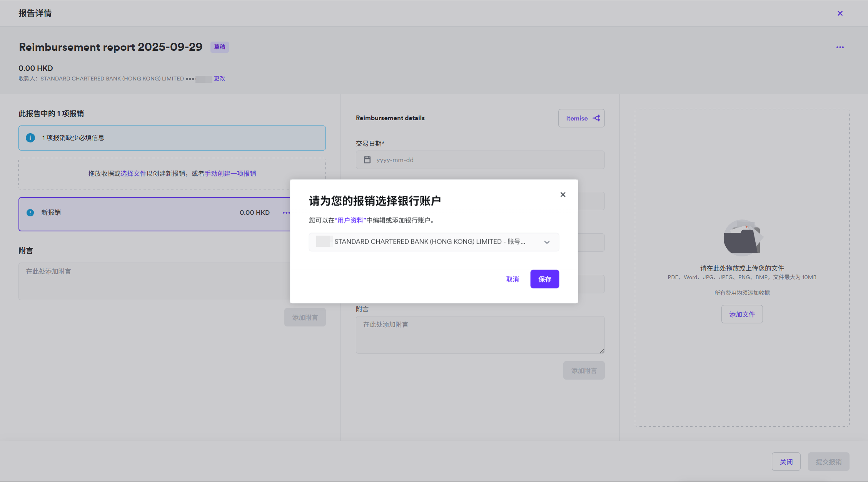Expand the bank account dropdown chevron
868x482 pixels.
pyautogui.click(x=547, y=242)
